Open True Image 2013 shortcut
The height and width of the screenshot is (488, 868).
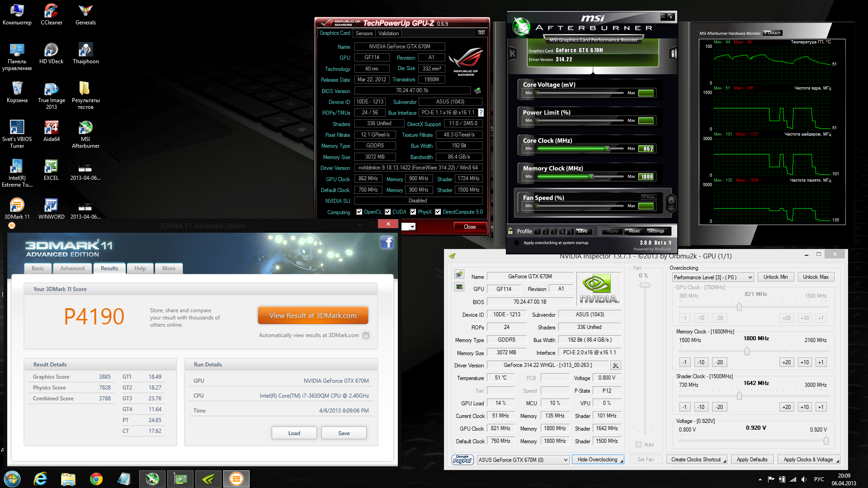pyautogui.click(x=51, y=95)
